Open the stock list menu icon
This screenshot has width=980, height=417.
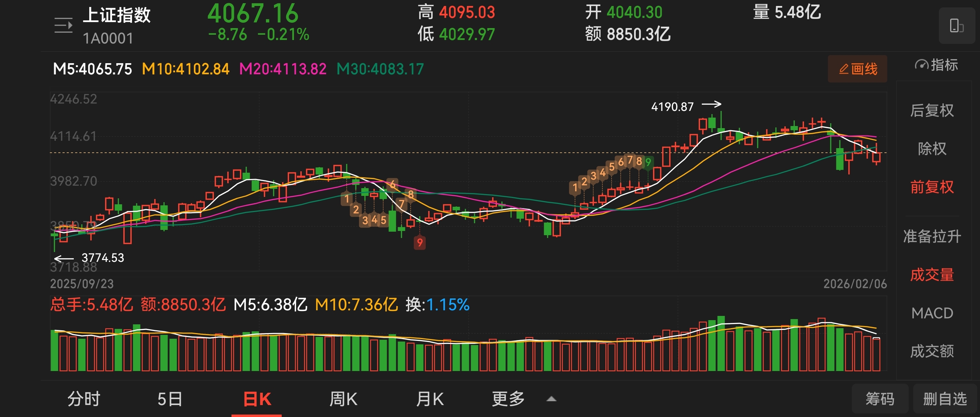tap(63, 26)
